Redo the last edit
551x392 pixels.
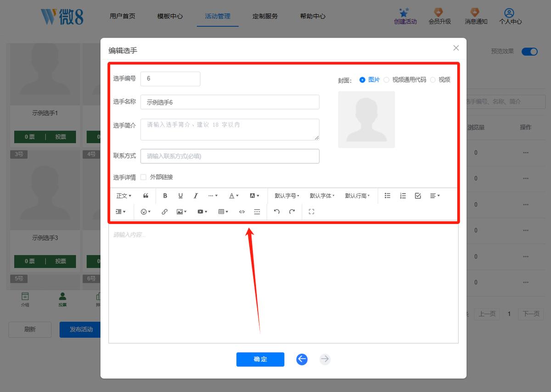292,212
